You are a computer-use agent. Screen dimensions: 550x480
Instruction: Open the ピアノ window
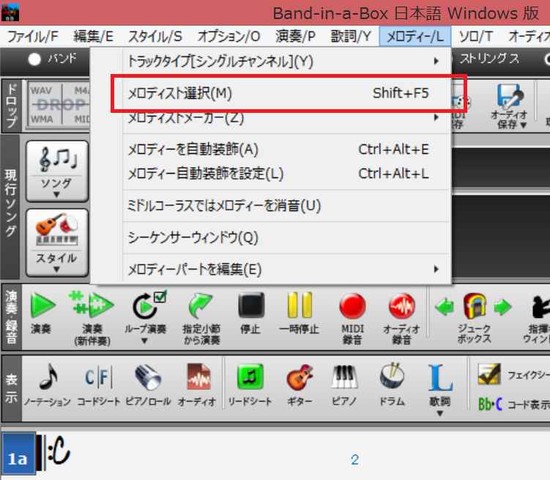[x=344, y=385]
